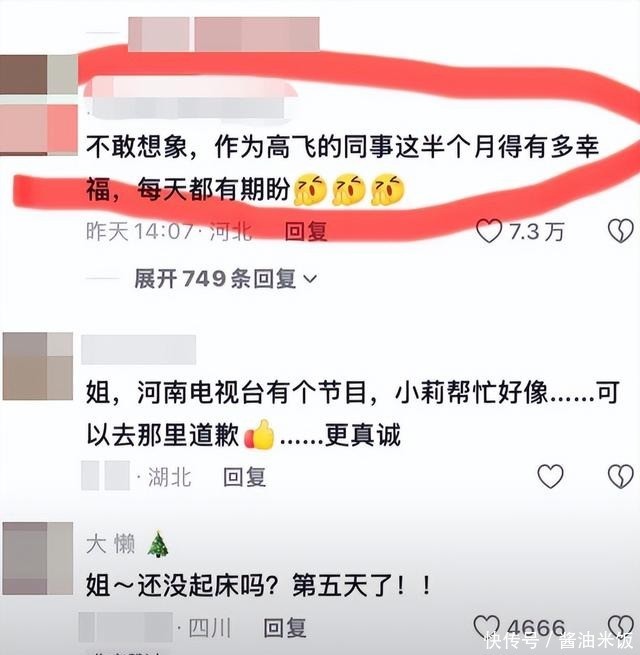640x655 pixels.
Task: Like the comment with 7.3万 likes
Action: (489, 231)
